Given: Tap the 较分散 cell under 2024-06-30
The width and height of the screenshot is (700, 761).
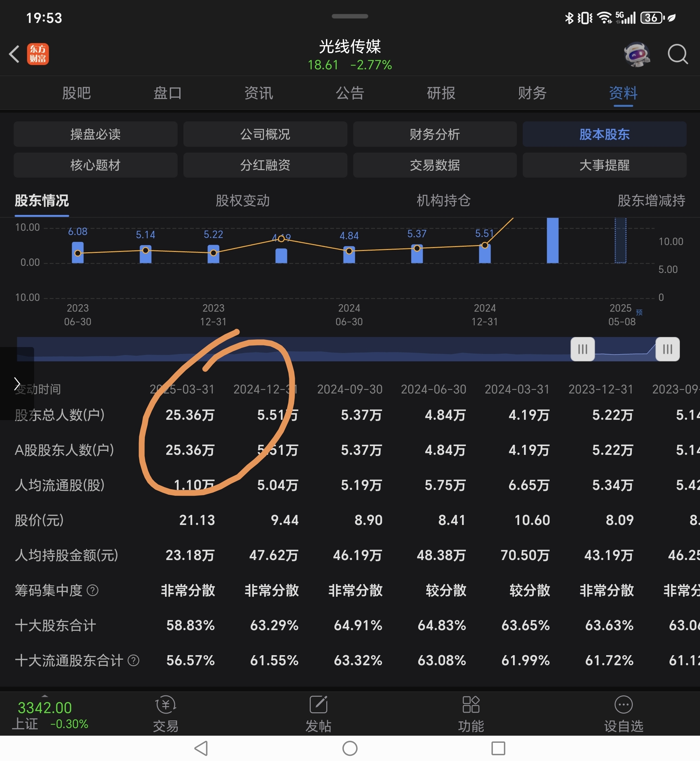Looking at the screenshot, I should tap(446, 591).
